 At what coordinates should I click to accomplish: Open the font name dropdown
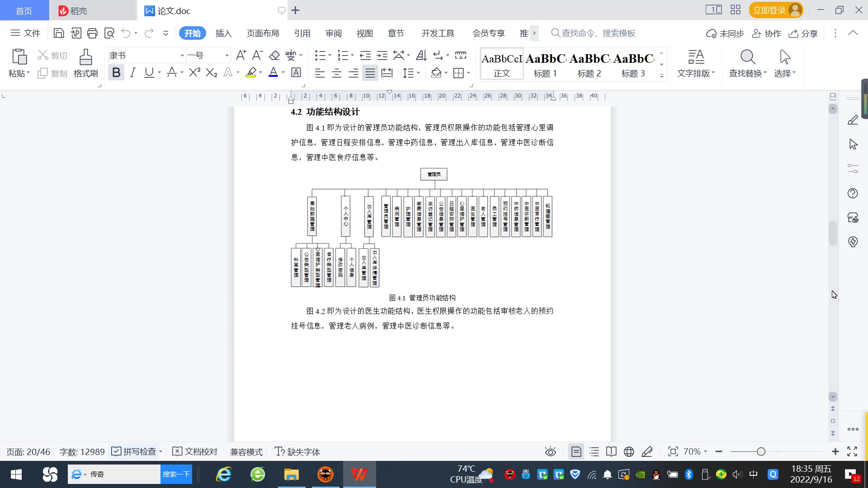(182, 56)
